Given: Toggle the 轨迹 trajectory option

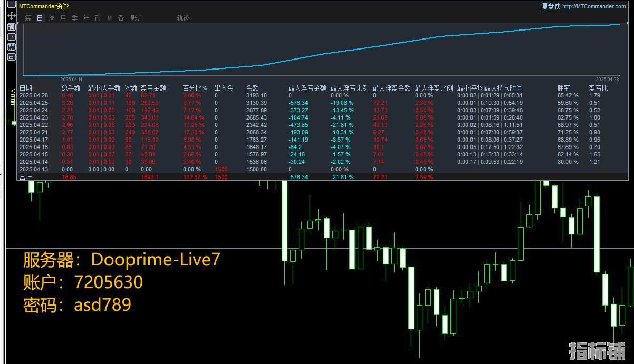Looking at the screenshot, I should click(184, 18).
